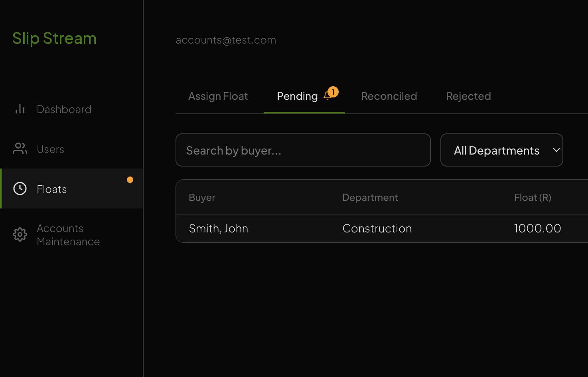
Task: Click the Pending notification bell icon
Action: [328, 96]
